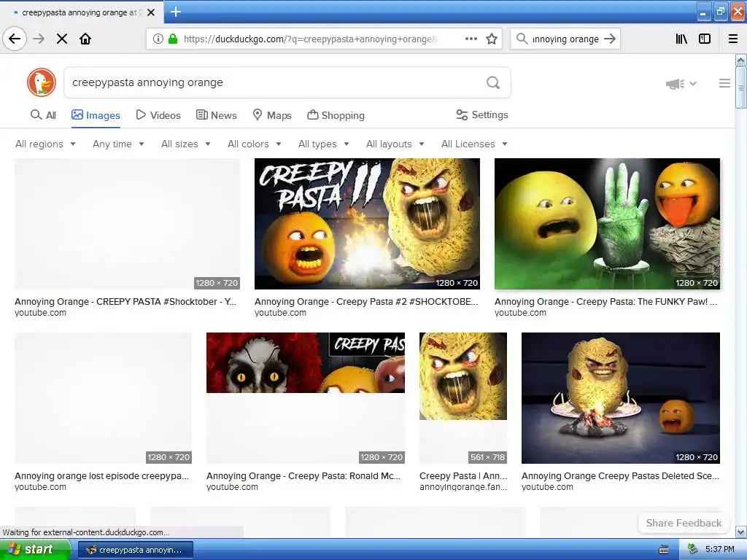Open 'Annoying orange lost episode creepypa...' title
This screenshot has height=560, width=747.
tap(102, 475)
